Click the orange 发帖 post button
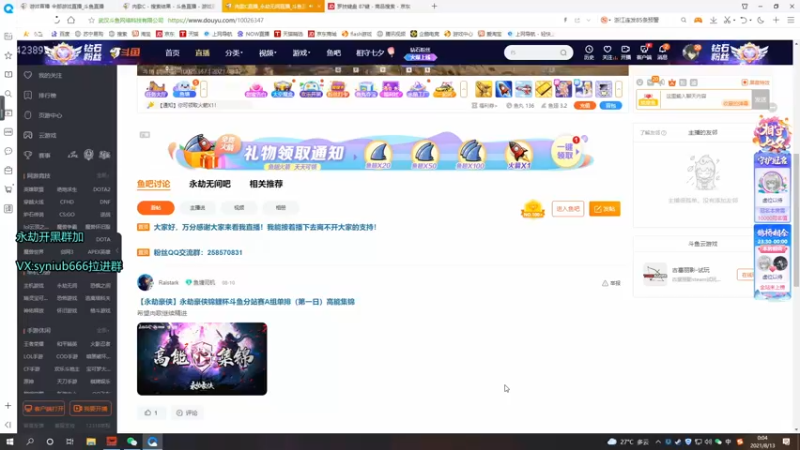Screen dimensions: 800x450 coord(605,209)
